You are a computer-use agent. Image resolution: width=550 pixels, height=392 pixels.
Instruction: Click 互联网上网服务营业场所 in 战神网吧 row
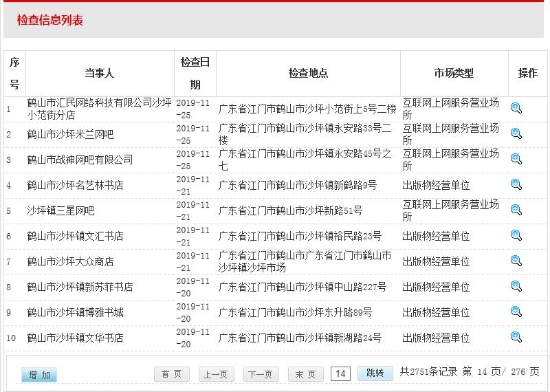[451, 160]
